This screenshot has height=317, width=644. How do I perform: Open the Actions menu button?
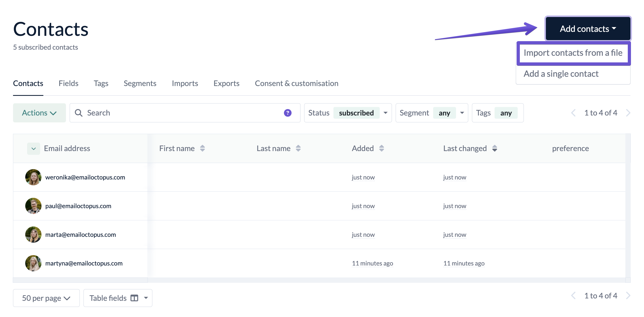click(x=39, y=113)
